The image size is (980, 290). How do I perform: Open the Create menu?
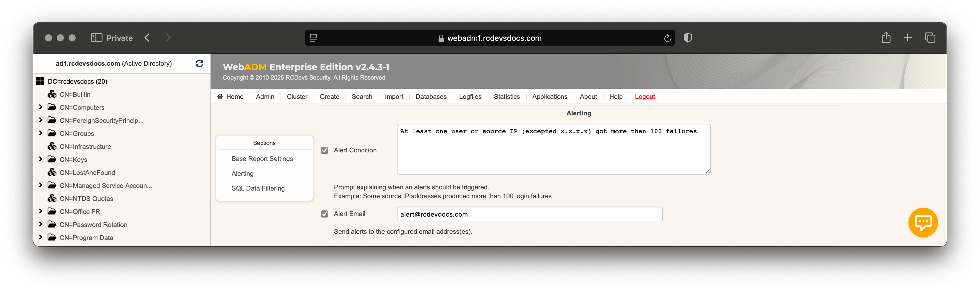pyautogui.click(x=330, y=97)
